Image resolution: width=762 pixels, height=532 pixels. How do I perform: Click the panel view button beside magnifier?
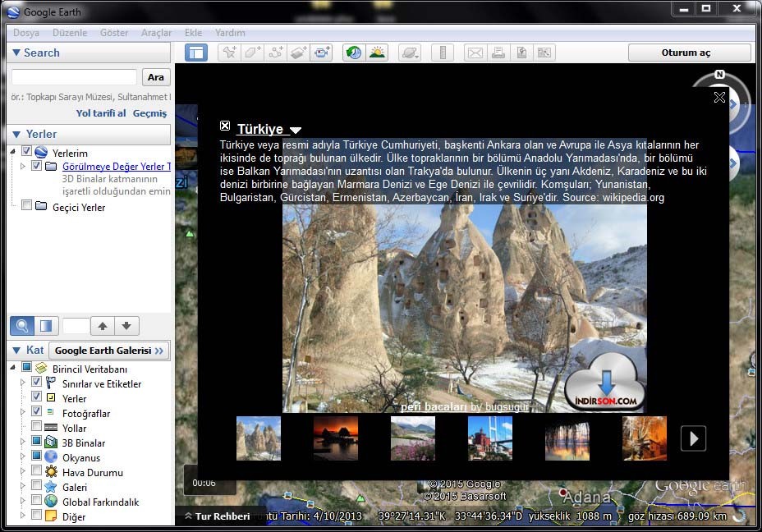(46, 325)
